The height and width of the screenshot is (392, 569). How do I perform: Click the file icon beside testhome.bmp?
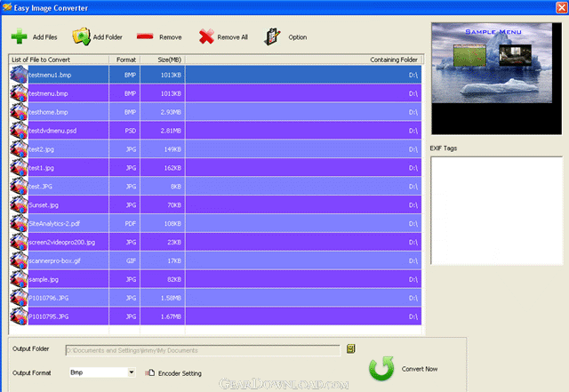coord(19,112)
